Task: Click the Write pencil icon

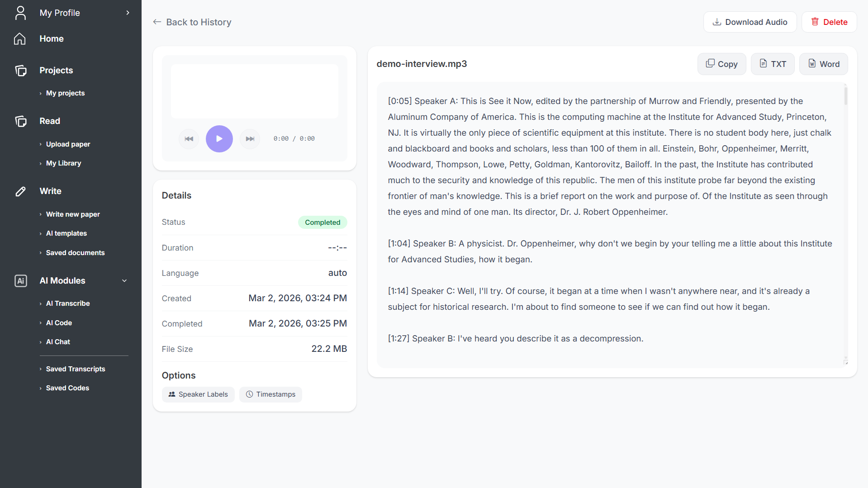Action: coord(20,191)
